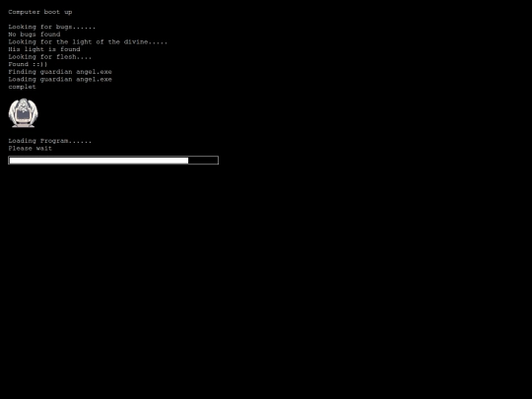Click the 'Finding guardian angel.exe' line
This screenshot has width=532, height=399.
[x=60, y=72]
